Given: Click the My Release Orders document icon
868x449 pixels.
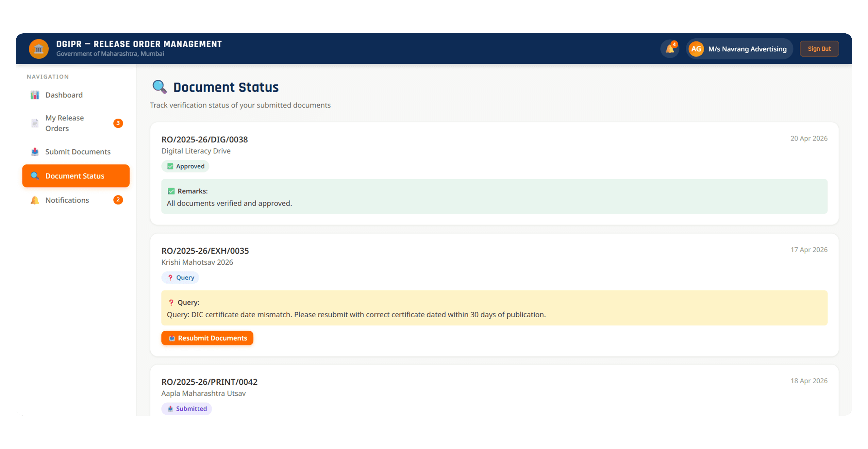Looking at the screenshot, I should coord(35,123).
